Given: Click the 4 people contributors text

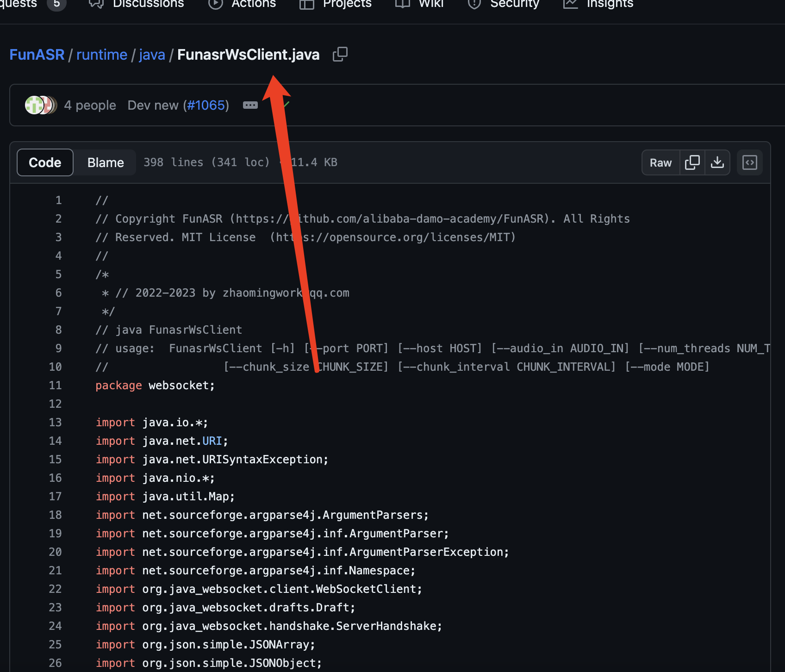Looking at the screenshot, I should pos(90,105).
